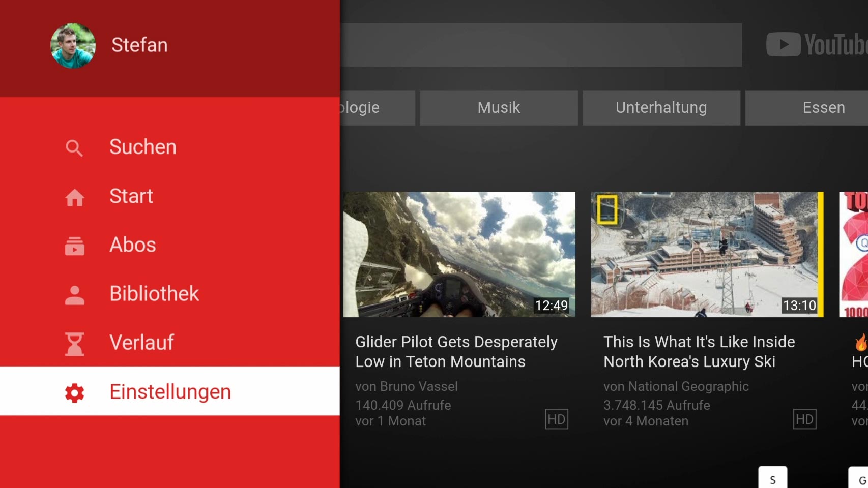Screen dimensions: 868x488
Task: Click the Stefan account name
Action: [x=139, y=45]
